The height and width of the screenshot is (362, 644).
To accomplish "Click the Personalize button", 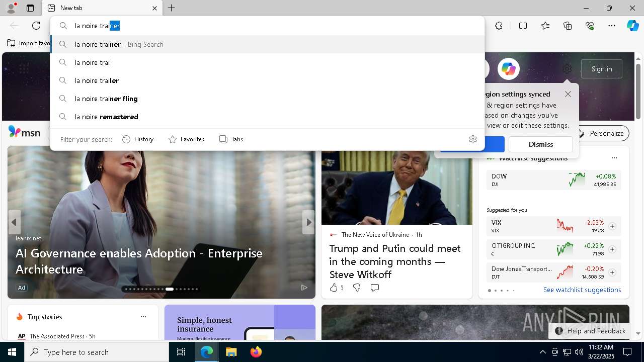I will 601,133.
